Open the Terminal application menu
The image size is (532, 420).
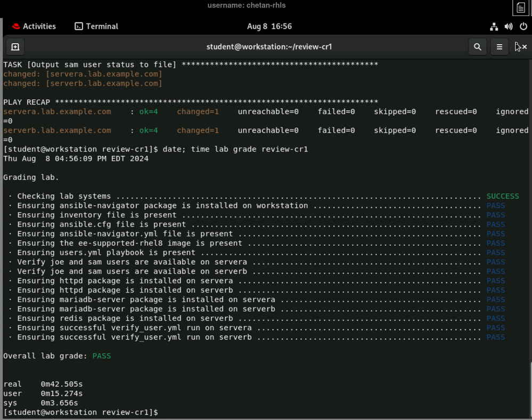click(96, 27)
